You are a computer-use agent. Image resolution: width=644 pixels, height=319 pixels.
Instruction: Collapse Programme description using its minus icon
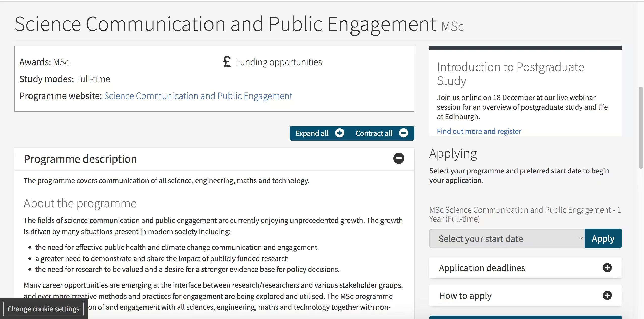(399, 158)
